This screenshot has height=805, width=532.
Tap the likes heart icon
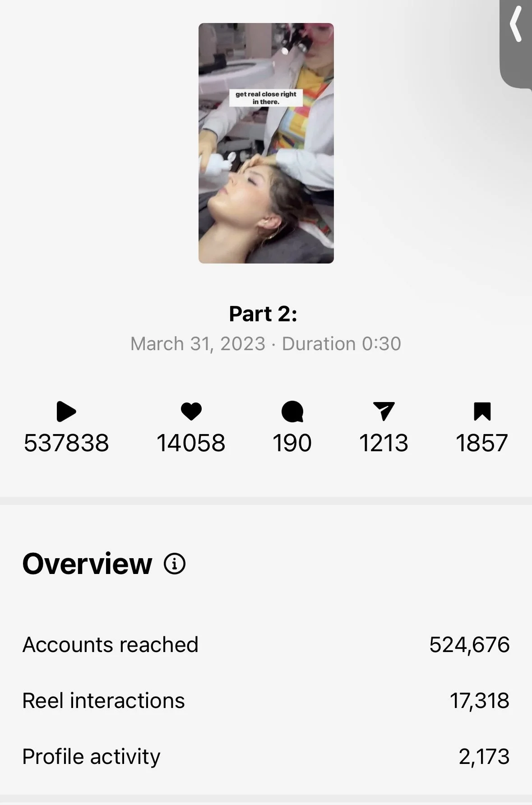[x=191, y=412]
